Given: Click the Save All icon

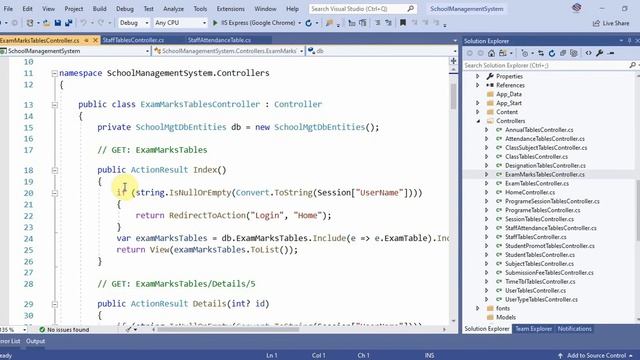Looking at the screenshot, I should click(x=69, y=23).
